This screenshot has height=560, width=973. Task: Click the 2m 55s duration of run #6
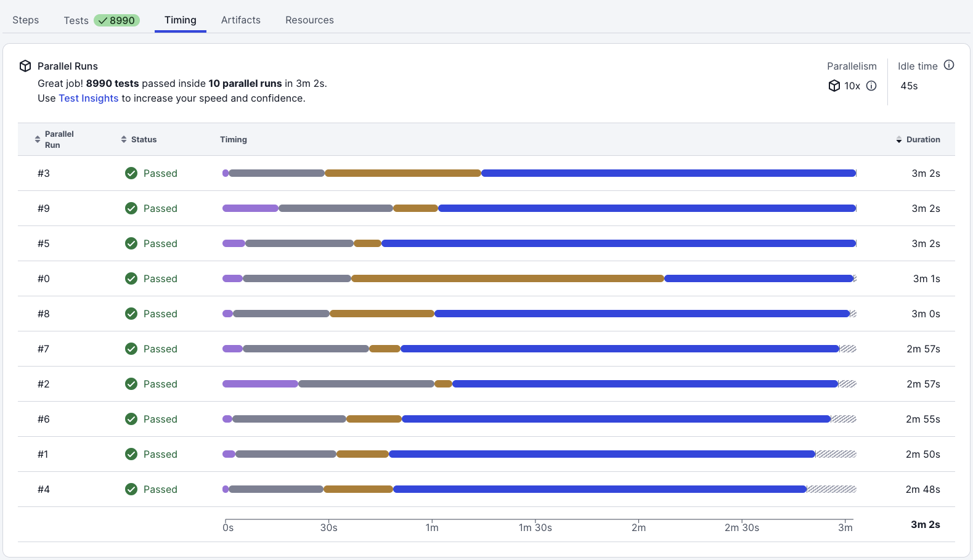pos(923,419)
